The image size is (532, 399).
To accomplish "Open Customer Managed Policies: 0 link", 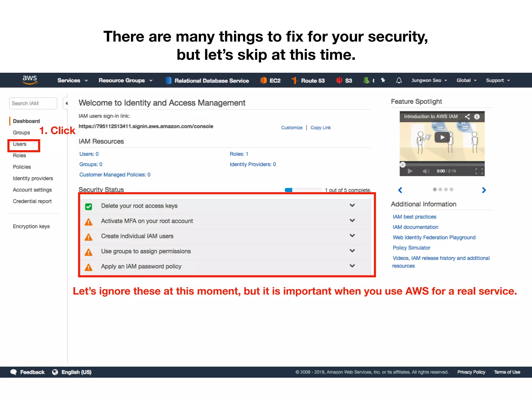I will [x=115, y=175].
